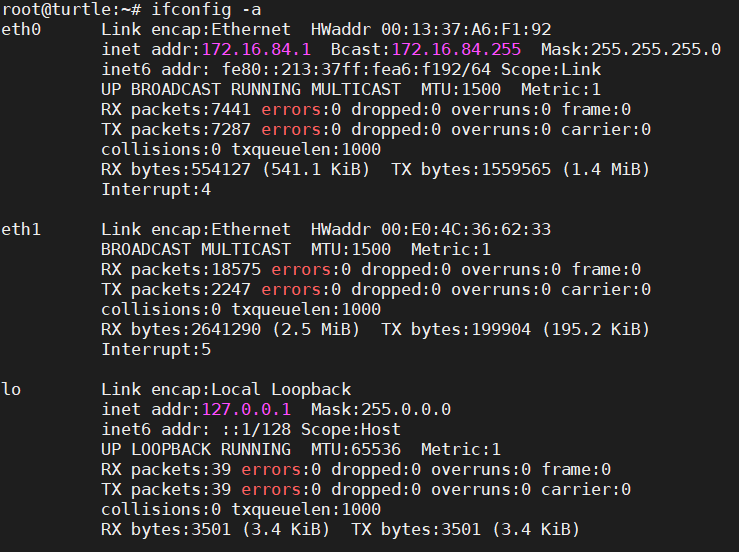Click the ifconfig -a command text
The width and height of the screenshot is (739, 552).
click(x=206, y=9)
